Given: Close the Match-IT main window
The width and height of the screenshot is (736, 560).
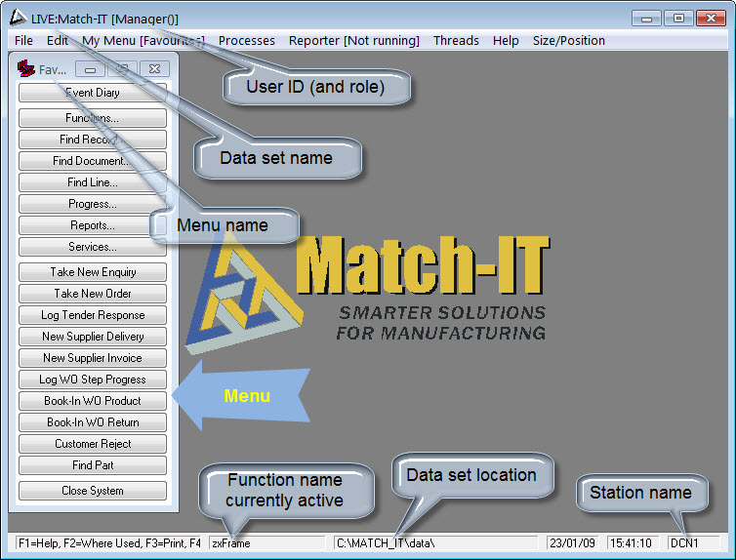Looking at the screenshot, I should pyautogui.click(x=711, y=19).
